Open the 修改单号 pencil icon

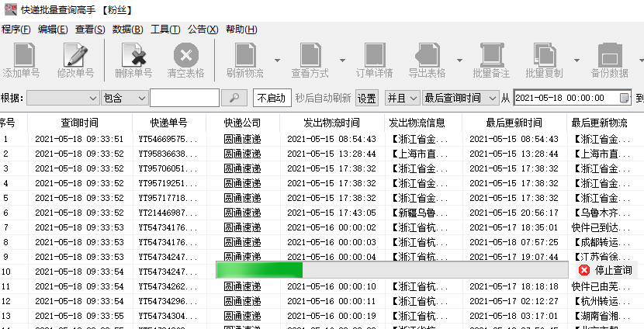coord(76,54)
